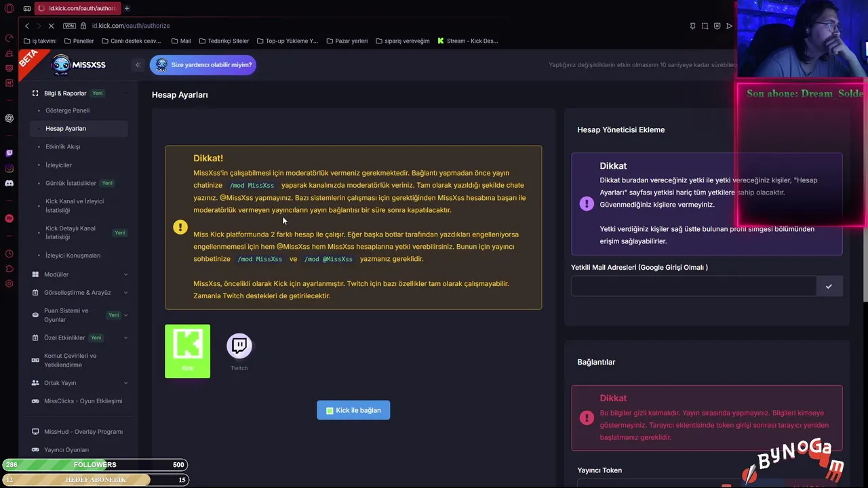Expand the Modüller menu section
This screenshot has width=868, height=488.
[x=81, y=274]
